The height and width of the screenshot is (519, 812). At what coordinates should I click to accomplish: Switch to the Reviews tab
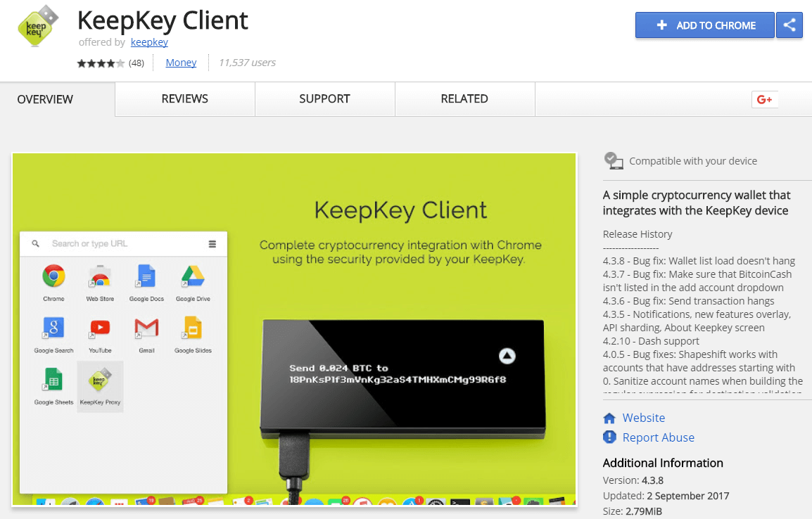coord(185,99)
